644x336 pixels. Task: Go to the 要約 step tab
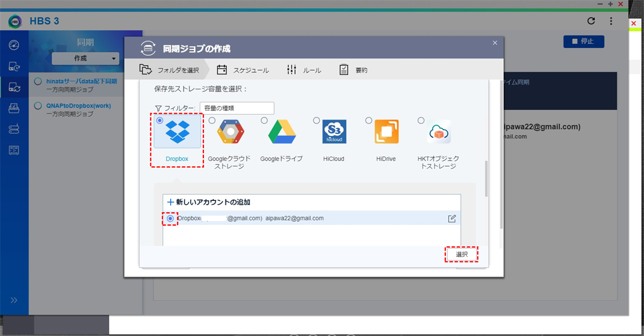point(354,70)
